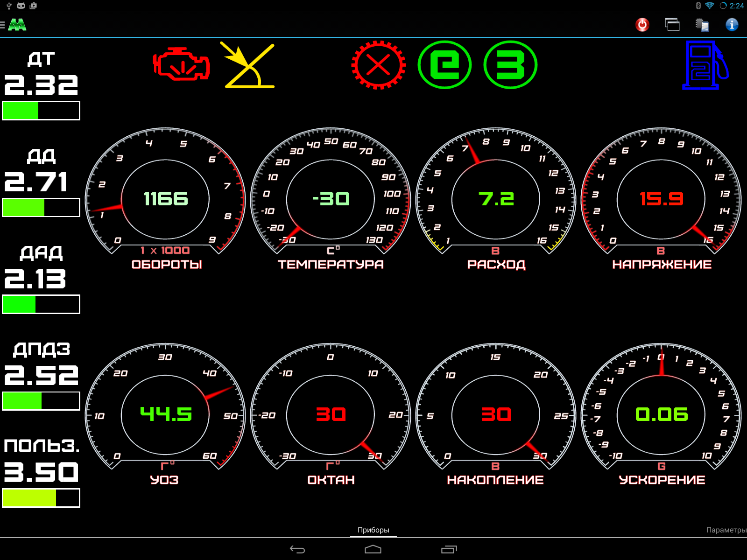Open the blue info icon
This screenshot has width=747, height=560.
coord(732,25)
